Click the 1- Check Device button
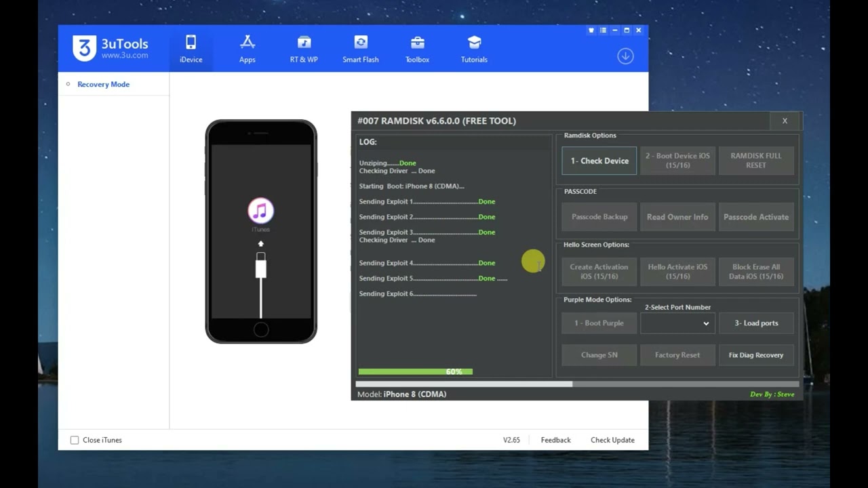Screen dimensions: 868x488 pyautogui.click(x=599, y=161)
